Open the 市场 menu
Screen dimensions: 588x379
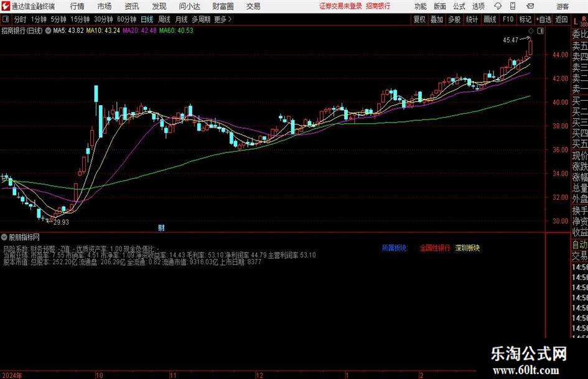(105, 6)
